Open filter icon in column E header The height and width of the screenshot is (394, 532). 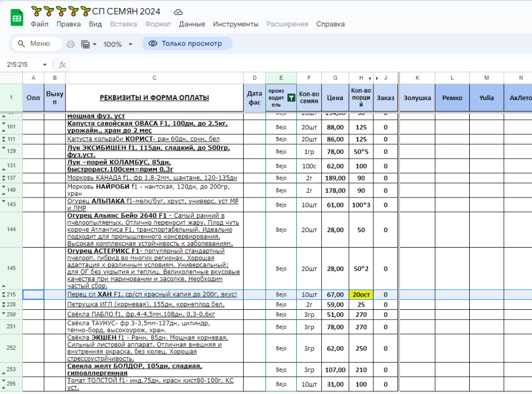coord(291,98)
